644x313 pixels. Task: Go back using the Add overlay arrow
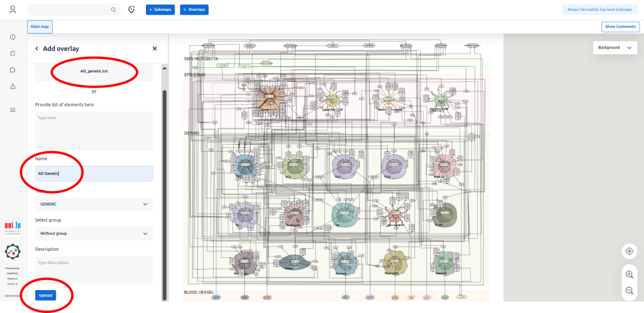tap(37, 48)
